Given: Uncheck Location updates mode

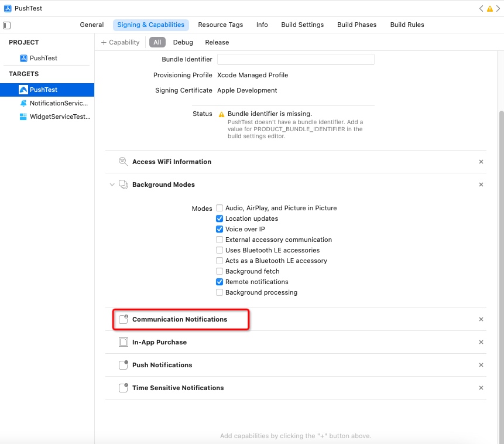Looking at the screenshot, I should [x=220, y=218].
